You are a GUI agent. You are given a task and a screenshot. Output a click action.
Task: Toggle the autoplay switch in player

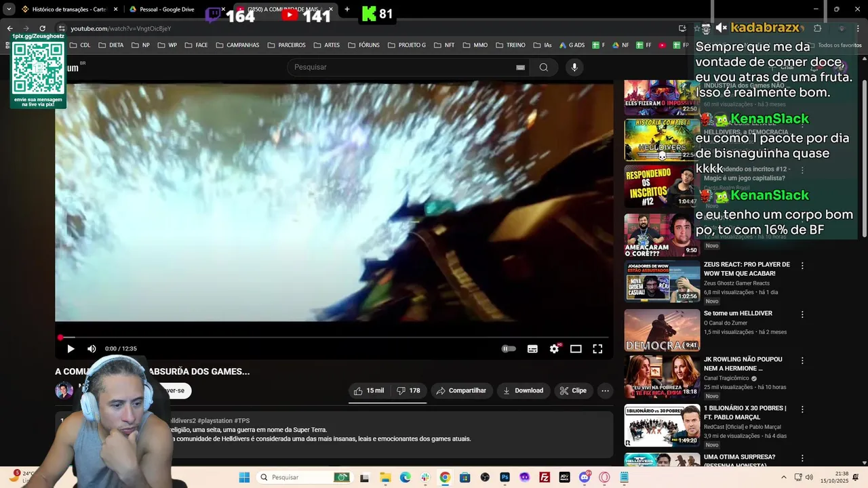pos(509,349)
